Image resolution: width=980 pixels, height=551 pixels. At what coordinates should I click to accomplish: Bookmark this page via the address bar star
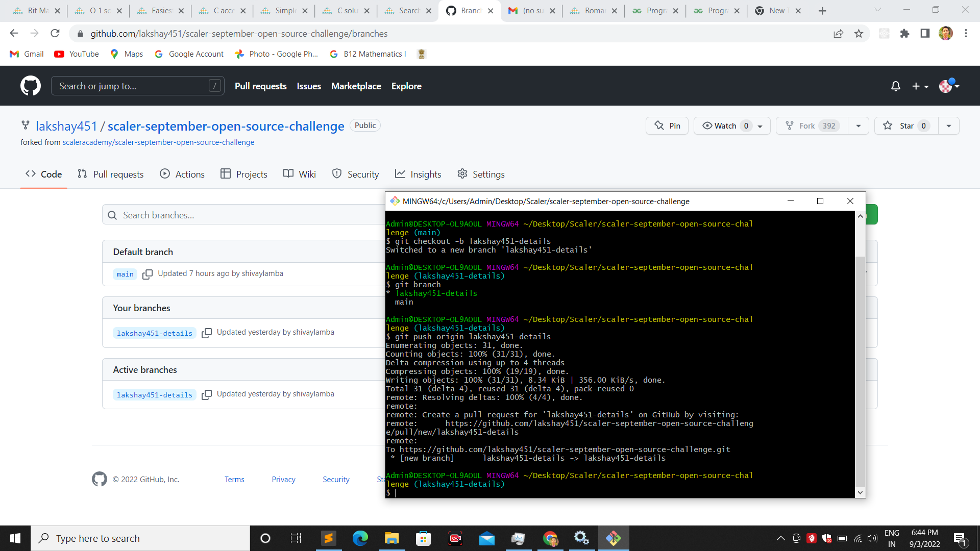click(x=859, y=33)
